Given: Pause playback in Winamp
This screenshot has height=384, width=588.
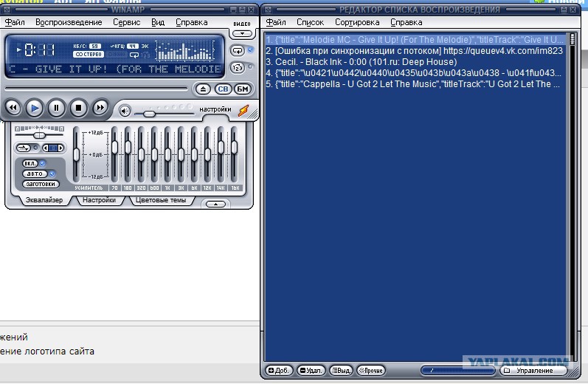Looking at the screenshot, I should click(56, 108).
